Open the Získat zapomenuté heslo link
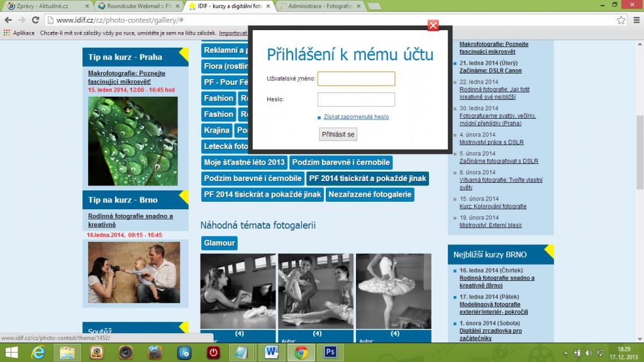This screenshot has height=362, width=644. pos(356,117)
